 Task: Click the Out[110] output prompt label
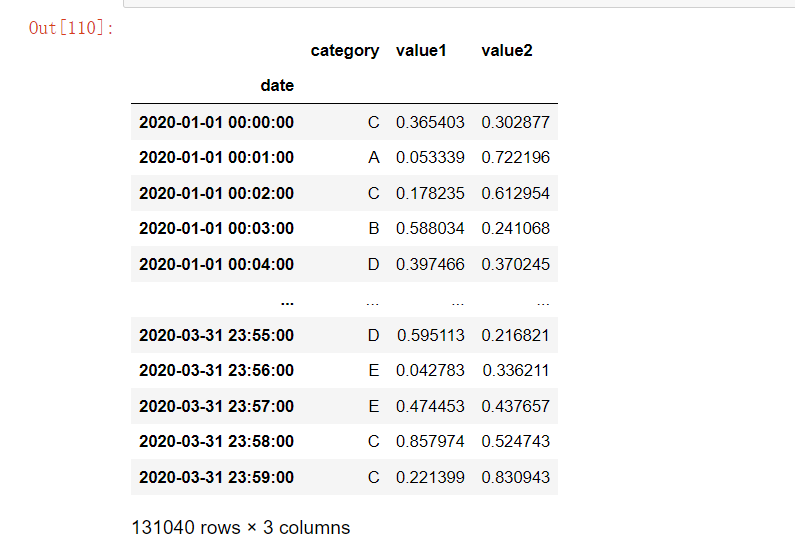tap(71, 27)
